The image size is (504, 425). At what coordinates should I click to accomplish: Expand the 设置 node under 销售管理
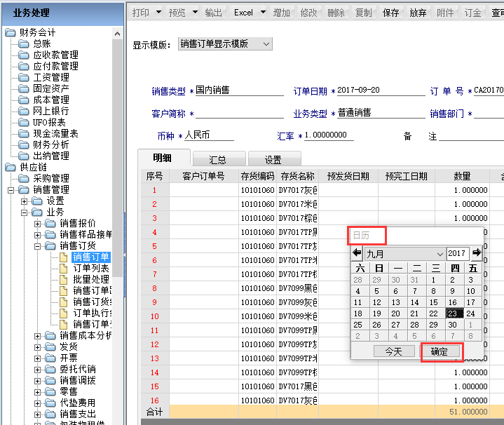(x=24, y=201)
